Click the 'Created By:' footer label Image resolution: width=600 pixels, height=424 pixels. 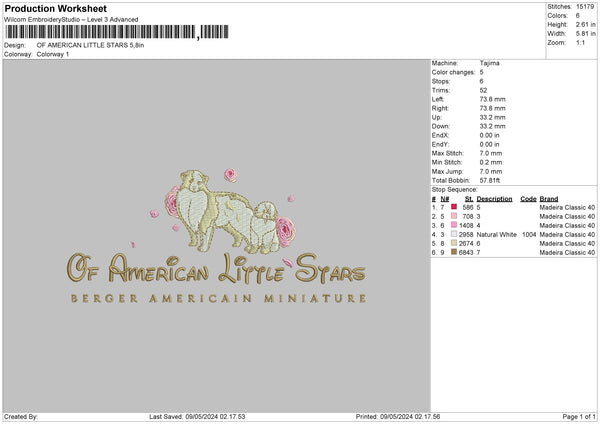21,416
